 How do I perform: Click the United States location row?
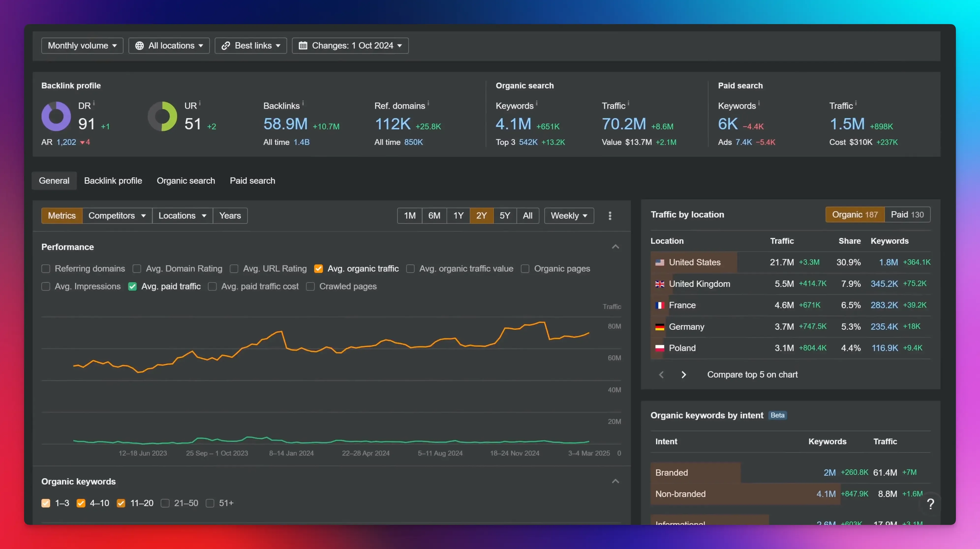click(694, 262)
